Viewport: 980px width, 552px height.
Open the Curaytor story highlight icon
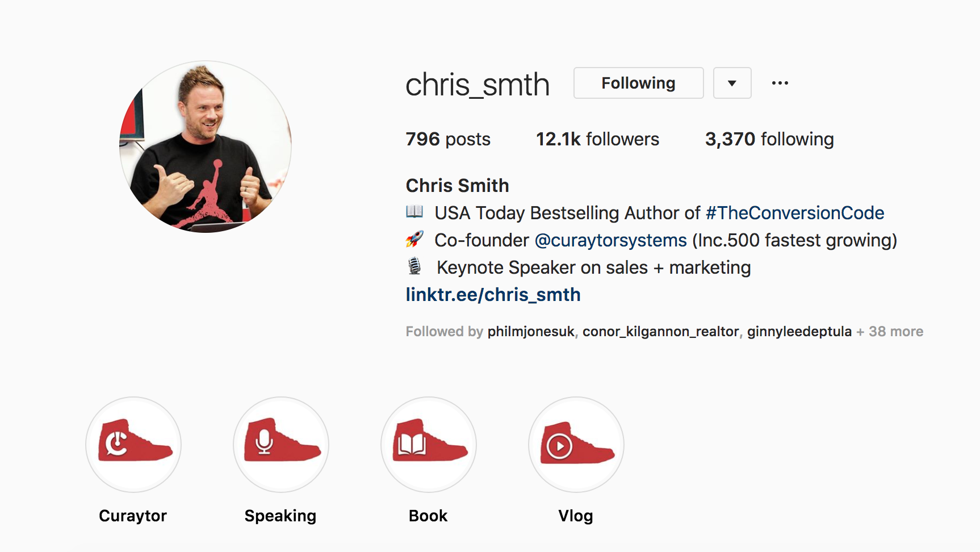coord(133,444)
